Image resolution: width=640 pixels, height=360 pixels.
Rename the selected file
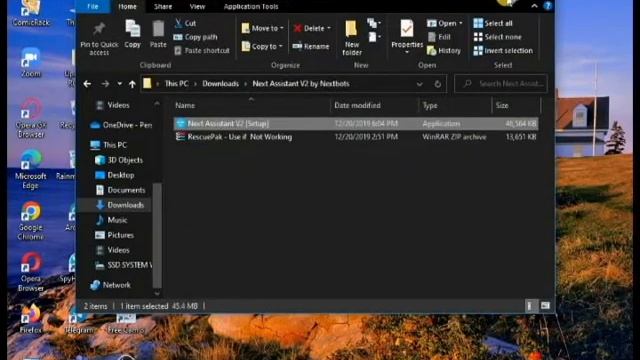311,46
